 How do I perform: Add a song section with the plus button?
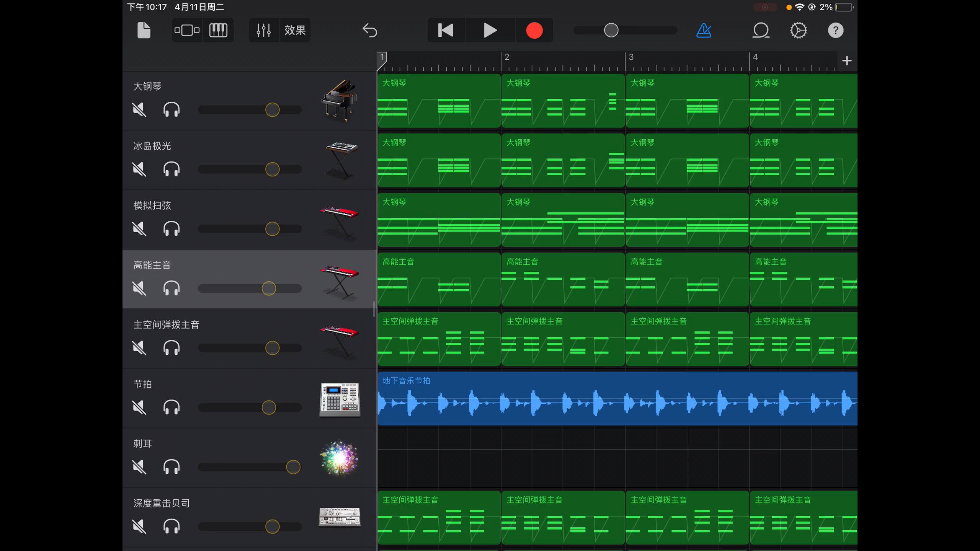tap(847, 61)
